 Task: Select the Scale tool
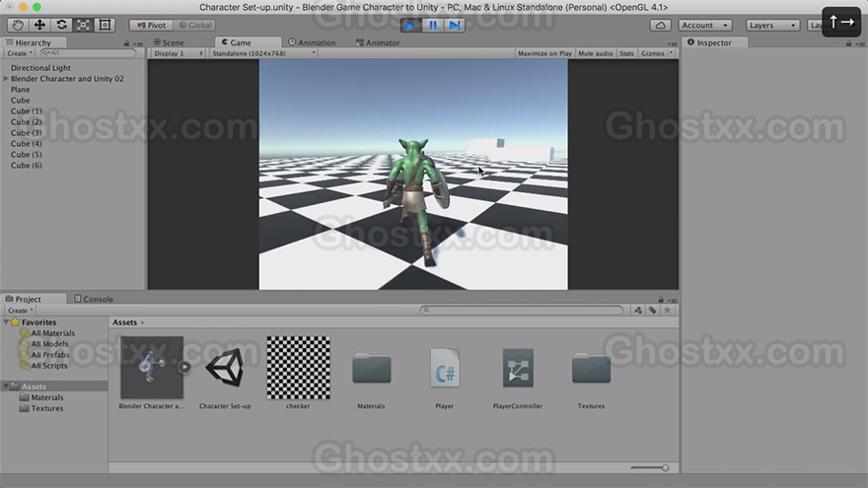(83, 25)
